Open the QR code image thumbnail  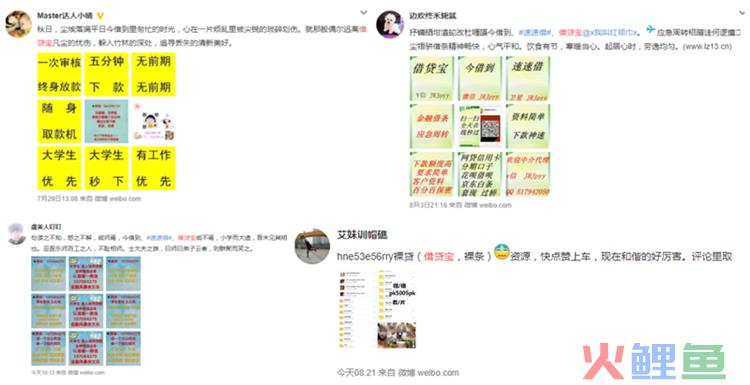click(480, 126)
